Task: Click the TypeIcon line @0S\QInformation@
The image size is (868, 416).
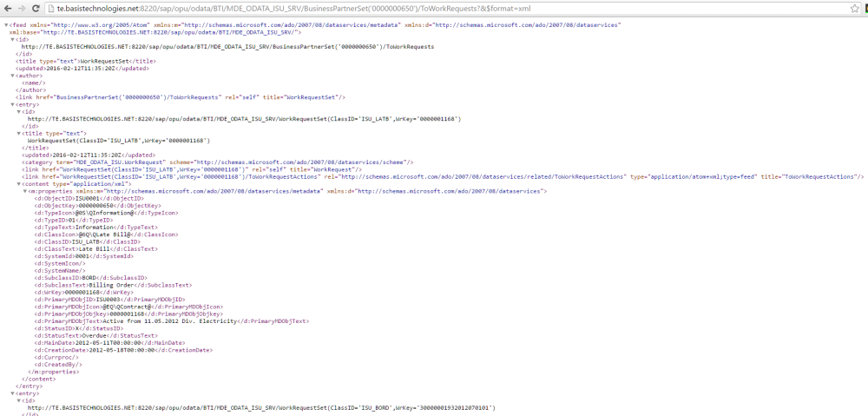Action: (106, 213)
